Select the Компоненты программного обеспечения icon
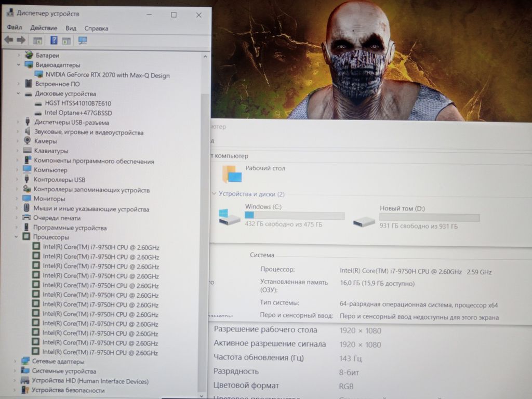 click(x=27, y=161)
